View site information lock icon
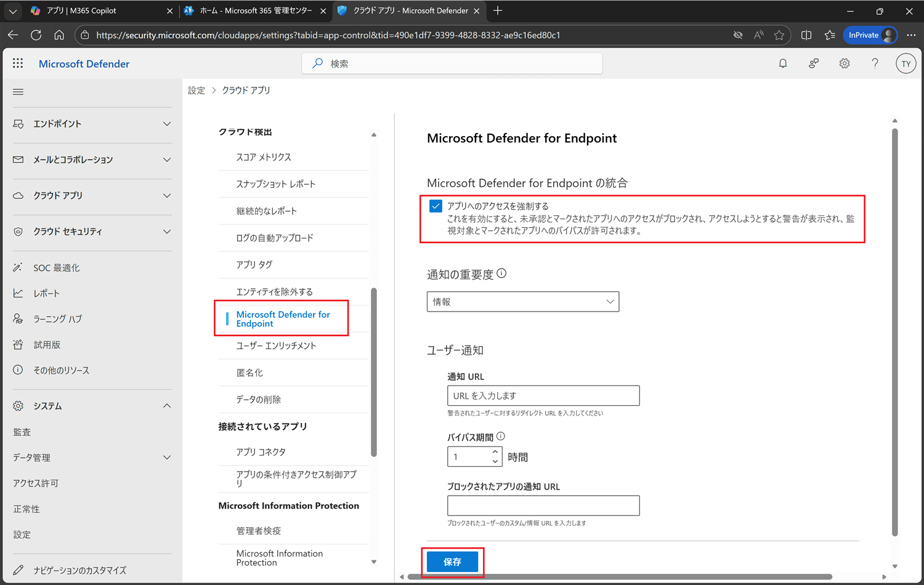This screenshot has width=924, height=585. pyautogui.click(x=85, y=35)
